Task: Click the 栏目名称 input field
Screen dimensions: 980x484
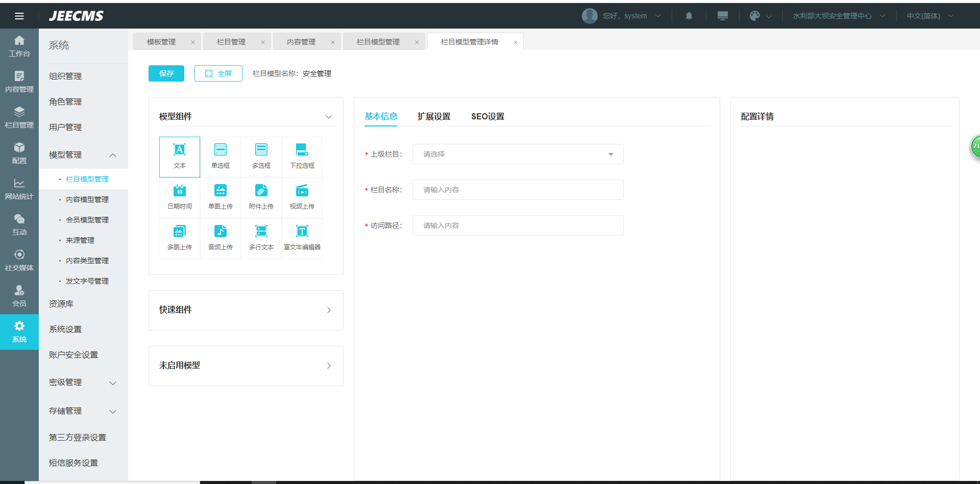Action: (518, 190)
